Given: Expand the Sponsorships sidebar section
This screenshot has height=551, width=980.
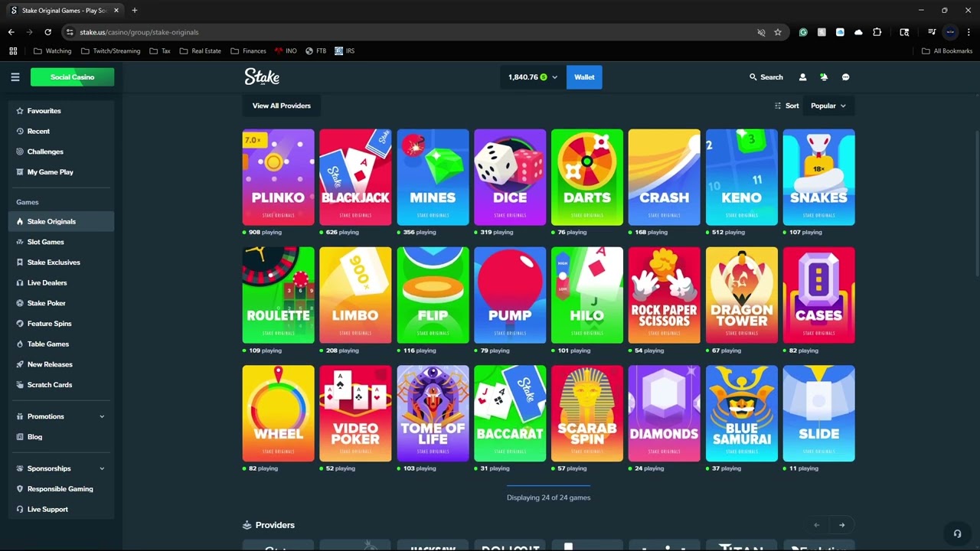Looking at the screenshot, I should pos(61,468).
